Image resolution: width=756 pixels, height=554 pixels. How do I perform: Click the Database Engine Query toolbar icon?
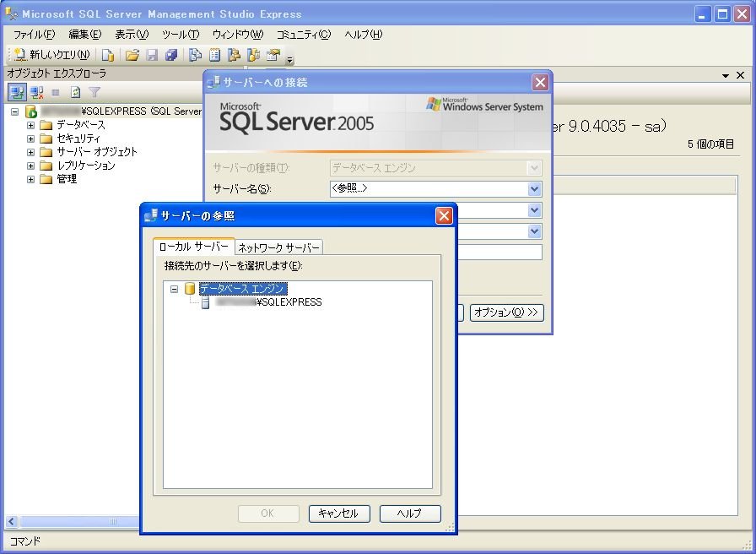tap(108, 56)
